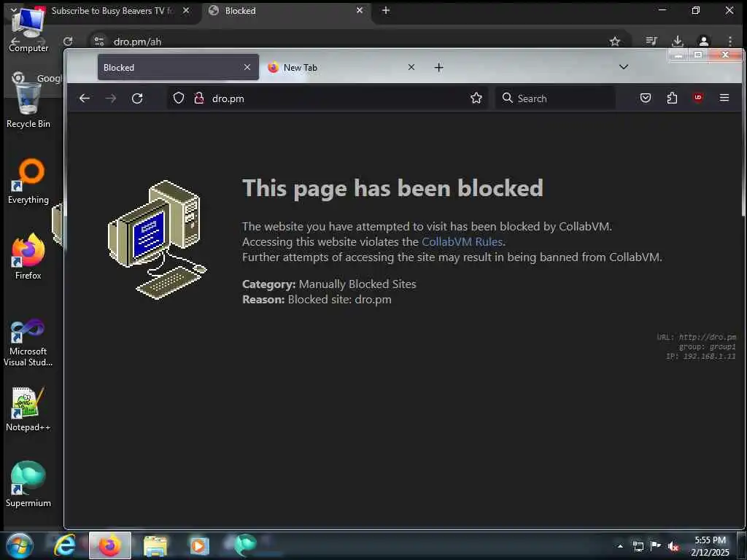Close the Blocked tab in Firefox

247,67
